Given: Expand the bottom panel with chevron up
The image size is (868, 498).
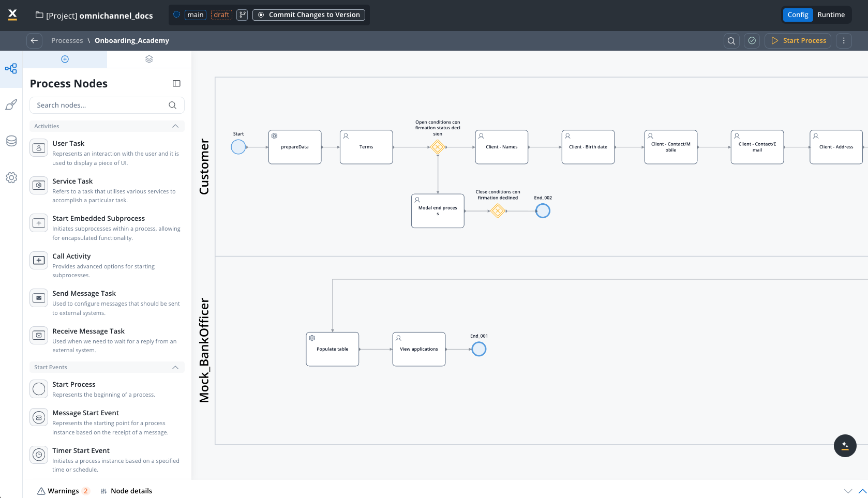Looking at the screenshot, I should (862, 491).
